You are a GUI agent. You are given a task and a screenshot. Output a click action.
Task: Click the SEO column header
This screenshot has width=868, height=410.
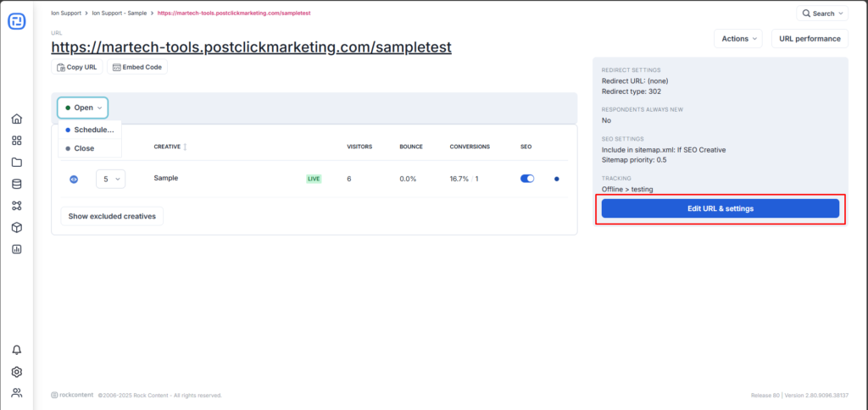[x=526, y=147]
